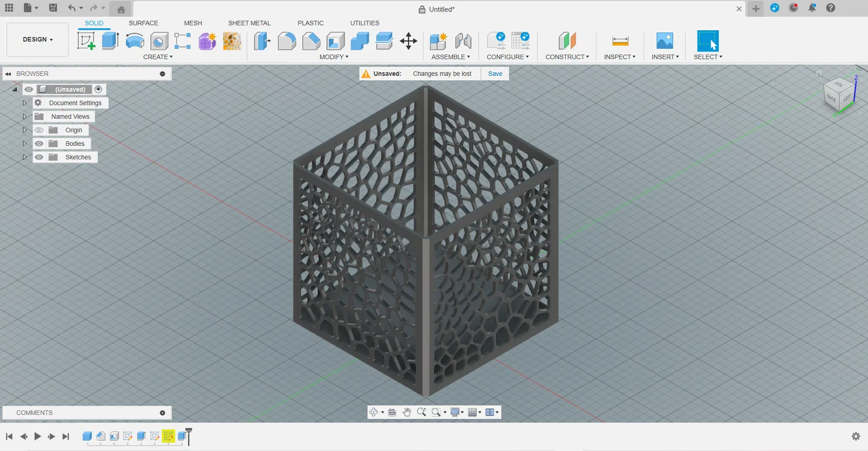Screen dimensions: 868x451
Task: Open the CONFIGURE dropdown menu
Action: pyautogui.click(x=507, y=57)
